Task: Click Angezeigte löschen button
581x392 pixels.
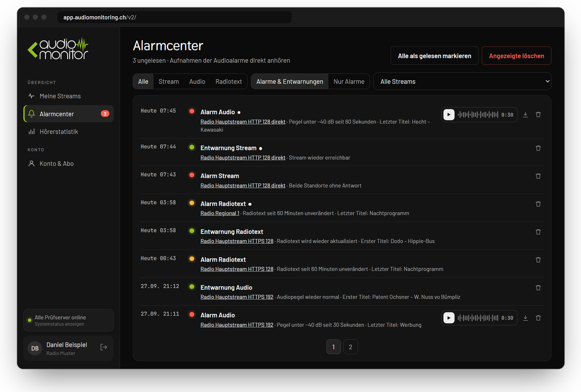Action: [x=516, y=56]
